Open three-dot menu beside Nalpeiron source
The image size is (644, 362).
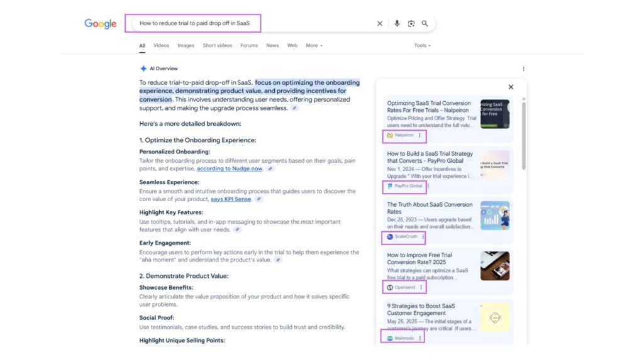419,135
